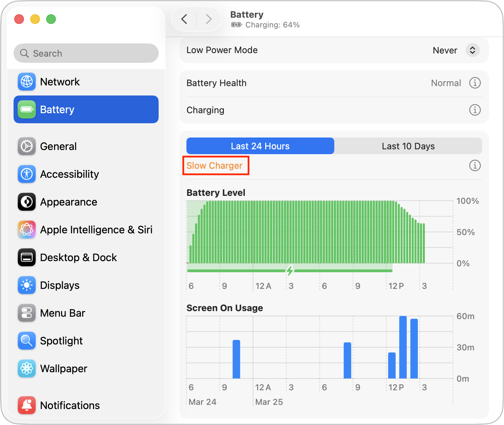Click inside the Search field
The width and height of the screenshot is (504, 425).
coord(86,53)
